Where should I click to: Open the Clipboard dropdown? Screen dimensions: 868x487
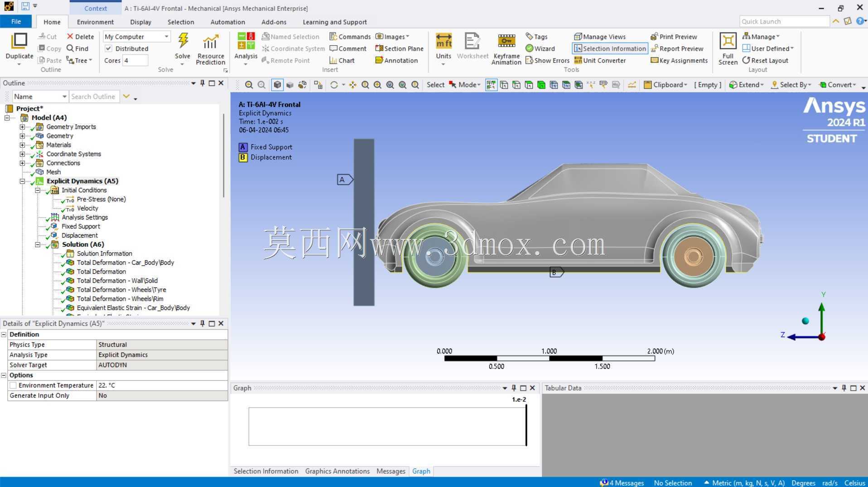[x=665, y=85]
